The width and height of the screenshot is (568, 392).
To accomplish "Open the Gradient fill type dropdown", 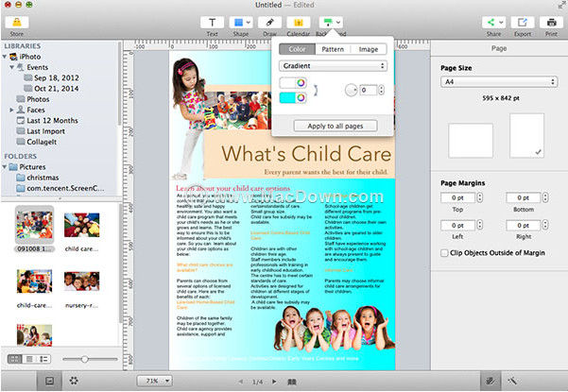I will click(333, 66).
